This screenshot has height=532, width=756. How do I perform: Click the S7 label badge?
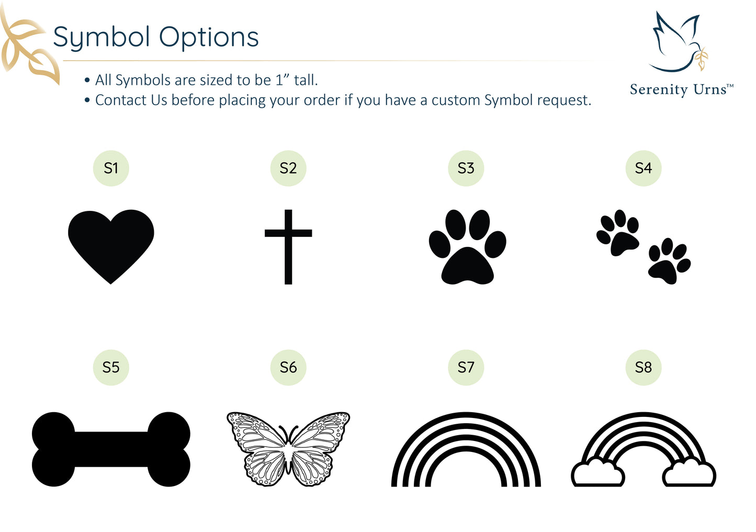pos(466,368)
